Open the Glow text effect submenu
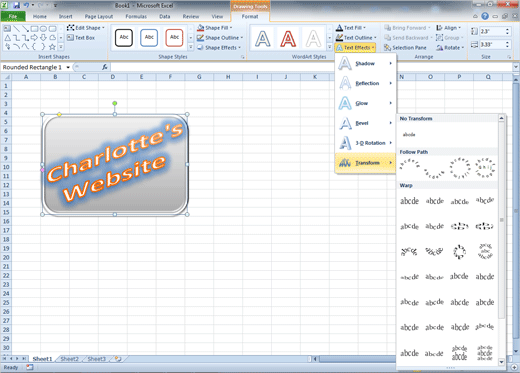520x373 pixels. point(365,103)
